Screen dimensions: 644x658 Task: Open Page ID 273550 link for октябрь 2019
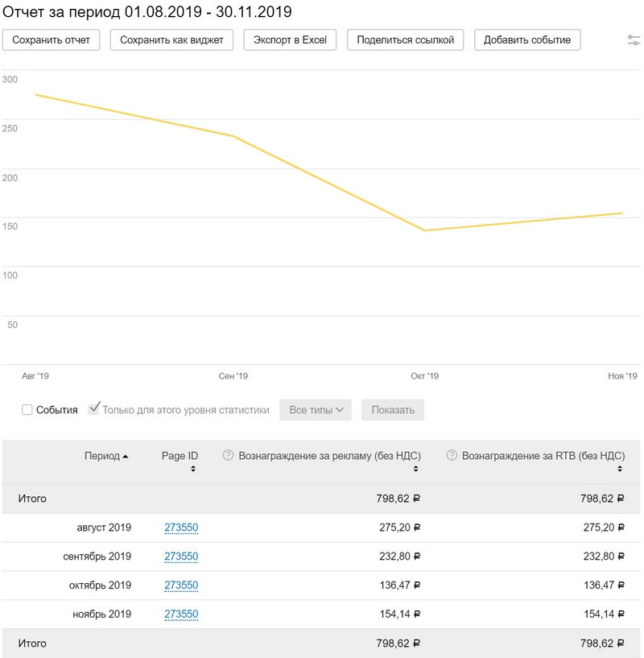pos(181,586)
